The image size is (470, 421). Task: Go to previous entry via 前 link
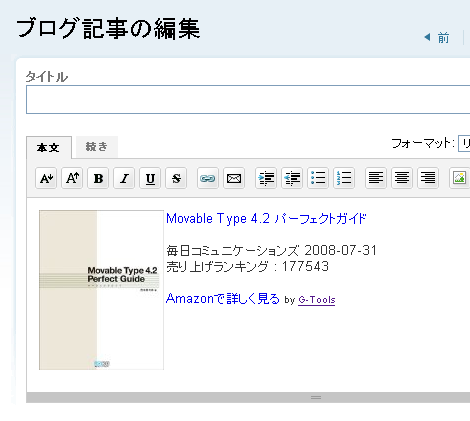tap(437, 38)
